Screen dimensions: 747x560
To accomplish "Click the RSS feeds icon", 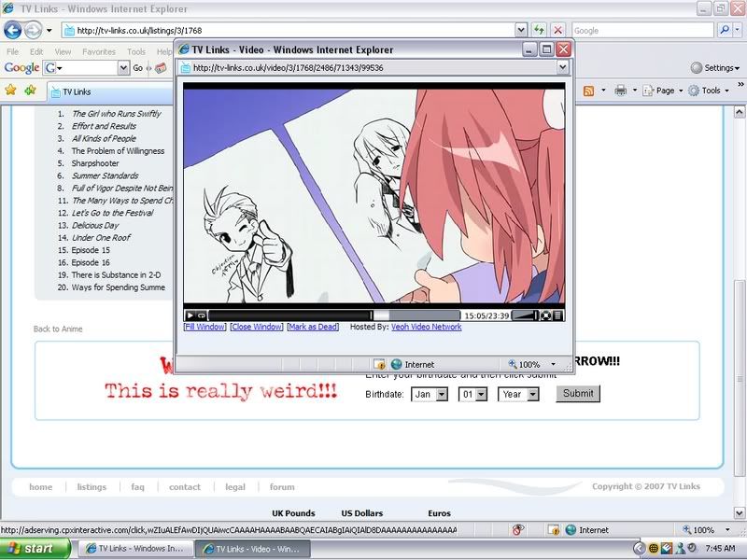I will (589, 91).
